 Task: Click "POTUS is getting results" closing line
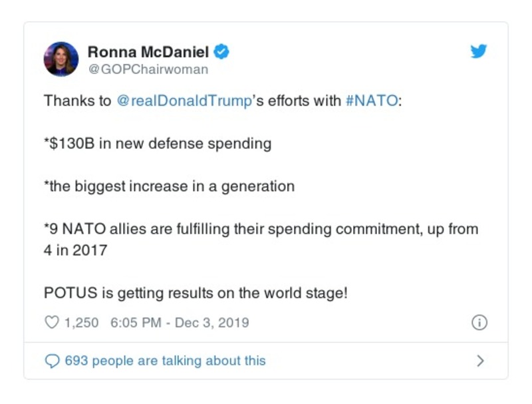coord(196,292)
